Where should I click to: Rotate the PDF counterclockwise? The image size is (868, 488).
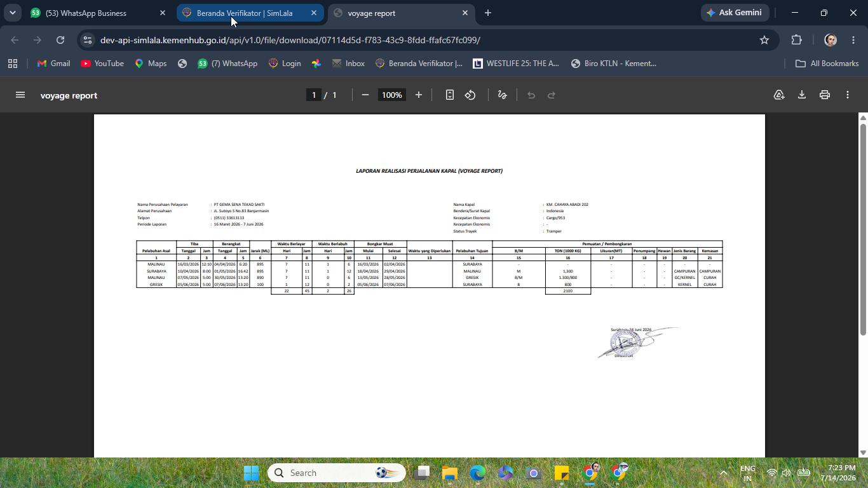pyautogui.click(x=470, y=95)
